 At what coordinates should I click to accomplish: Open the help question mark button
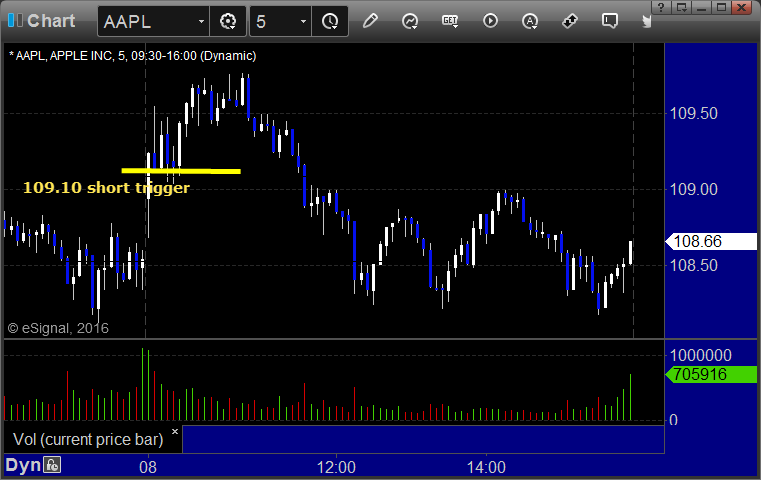[x=661, y=7]
